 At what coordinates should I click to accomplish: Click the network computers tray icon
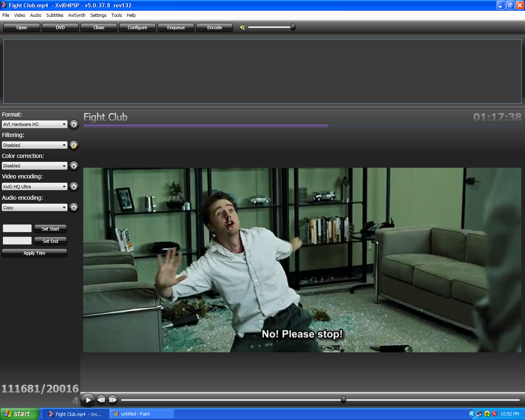pos(479,414)
